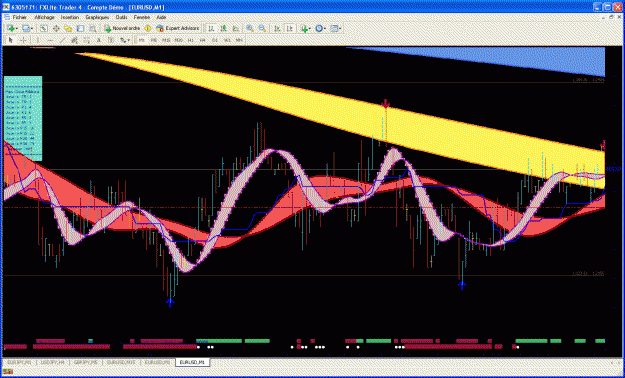Open the Fenêtre menu
This screenshot has height=378, width=625.
tap(142, 18)
